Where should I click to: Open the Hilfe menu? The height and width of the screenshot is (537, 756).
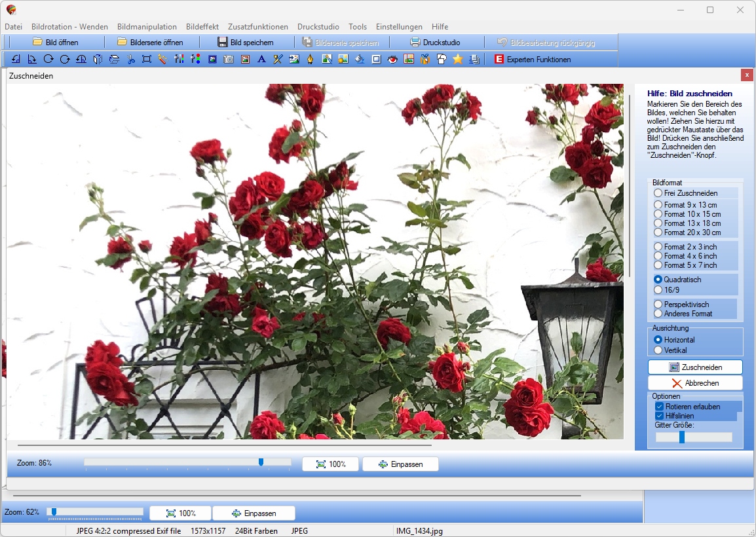click(440, 26)
